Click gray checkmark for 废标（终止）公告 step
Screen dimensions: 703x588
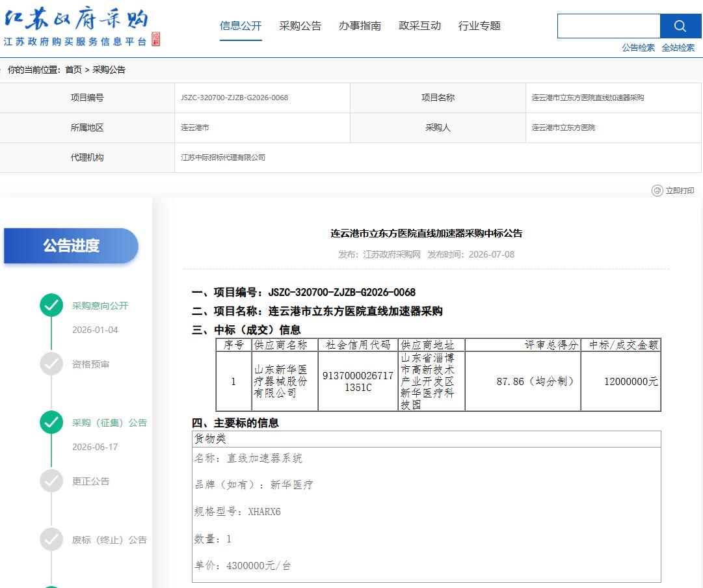pyautogui.click(x=51, y=540)
